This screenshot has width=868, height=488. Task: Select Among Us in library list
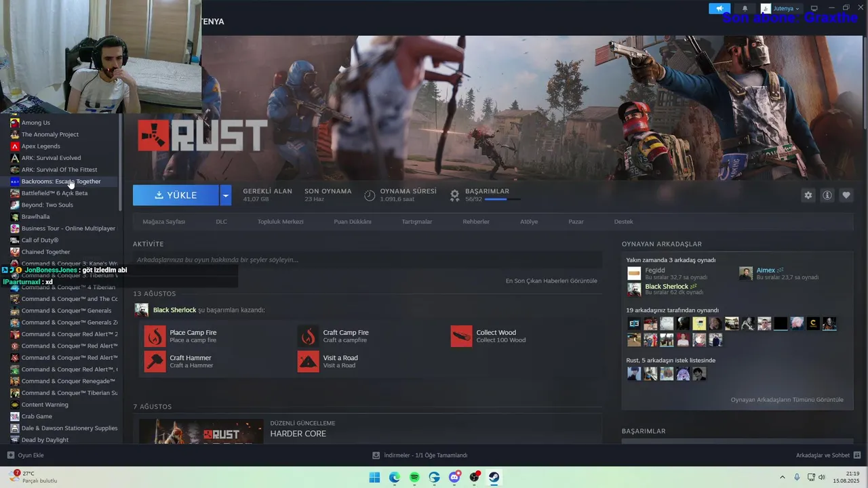click(35, 123)
